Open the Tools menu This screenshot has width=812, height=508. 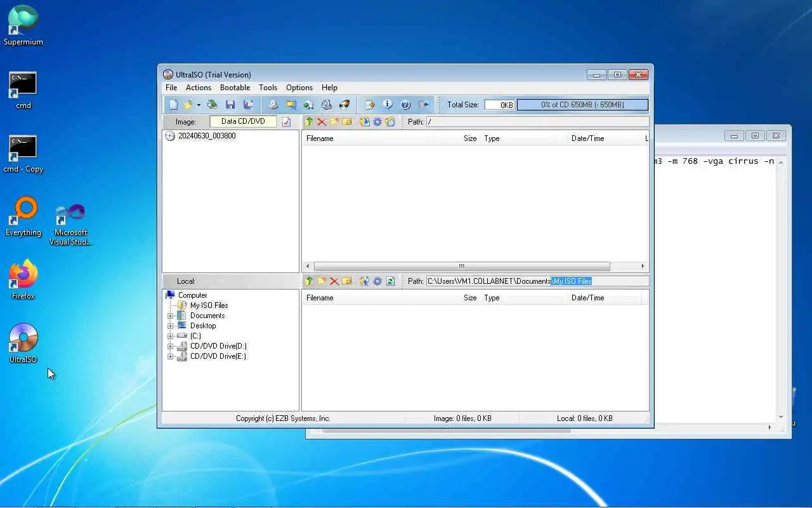268,88
